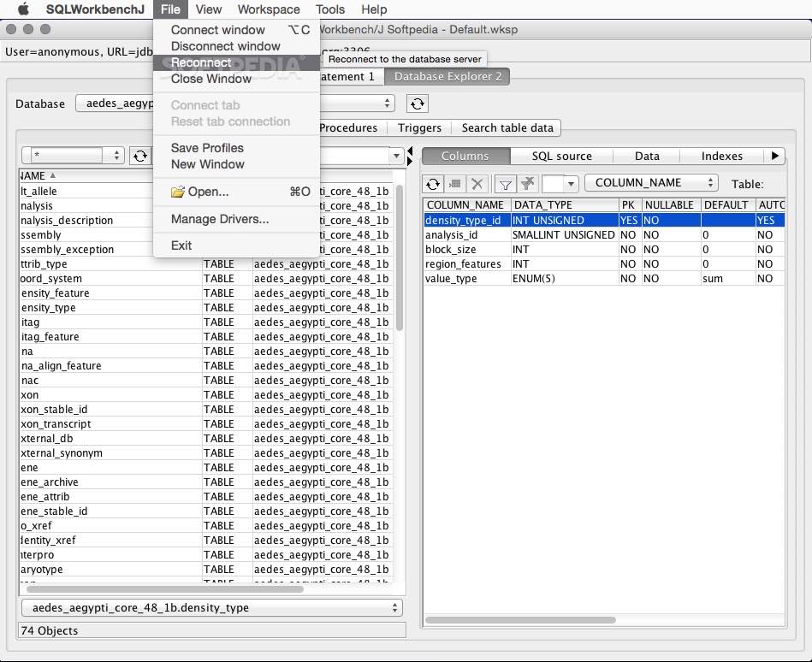The height and width of the screenshot is (662, 812).
Task: Select the value_type column row
Action: pyautogui.click(x=604, y=279)
